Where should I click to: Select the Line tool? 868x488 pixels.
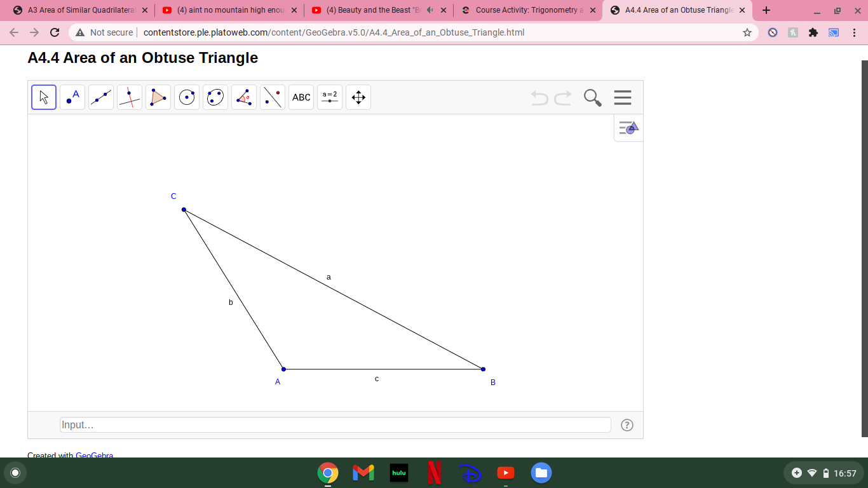(100, 97)
